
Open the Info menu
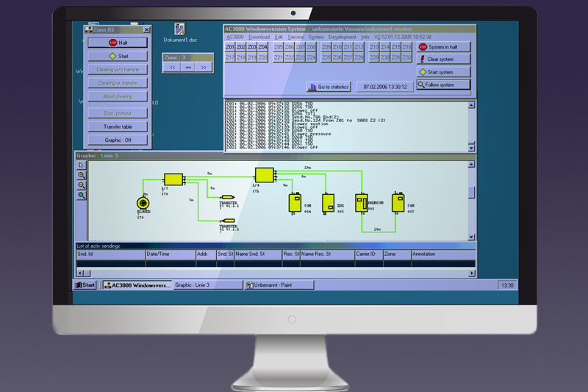click(365, 37)
